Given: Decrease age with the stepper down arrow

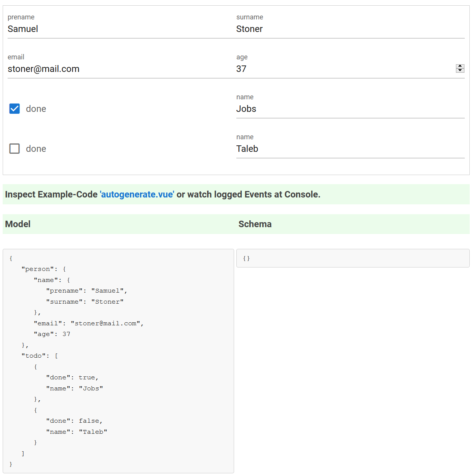Looking at the screenshot, I should coord(460,70).
